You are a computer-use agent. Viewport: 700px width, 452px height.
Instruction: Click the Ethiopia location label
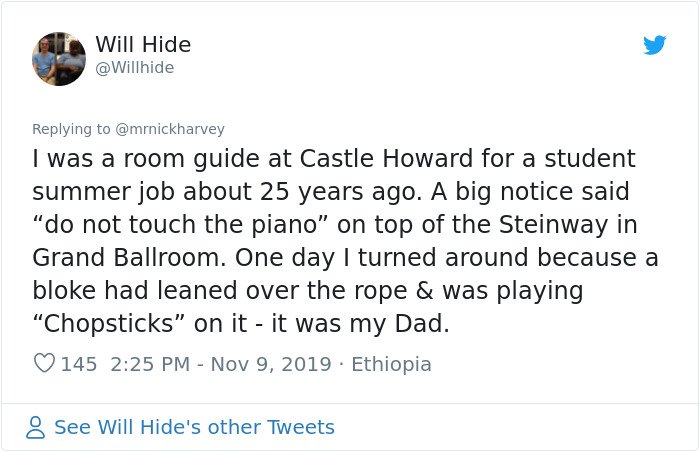[391, 364]
